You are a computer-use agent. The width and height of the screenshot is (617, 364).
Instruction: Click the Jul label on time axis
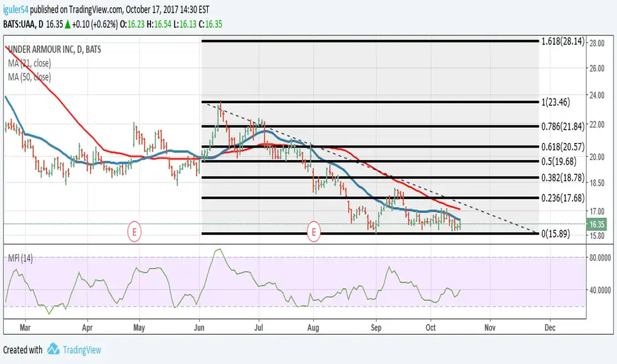(259, 328)
